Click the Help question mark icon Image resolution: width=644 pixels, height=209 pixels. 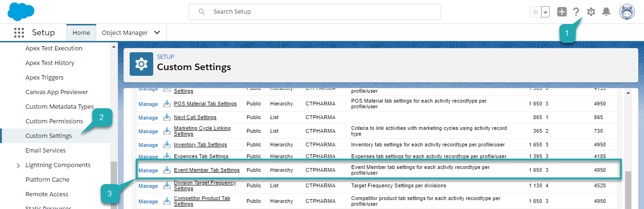(576, 12)
